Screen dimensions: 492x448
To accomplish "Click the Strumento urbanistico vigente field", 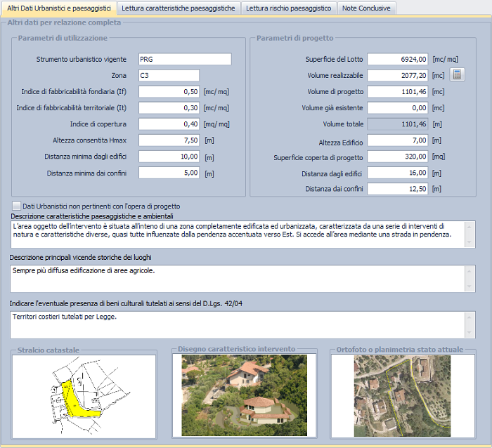I will 184,59.
